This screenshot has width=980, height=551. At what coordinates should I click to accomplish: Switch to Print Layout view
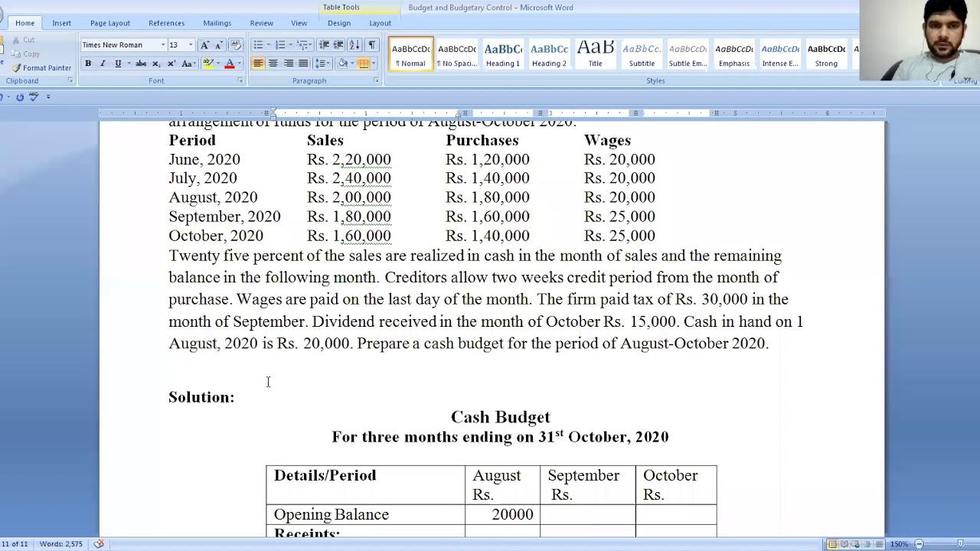tap(832, 544)
